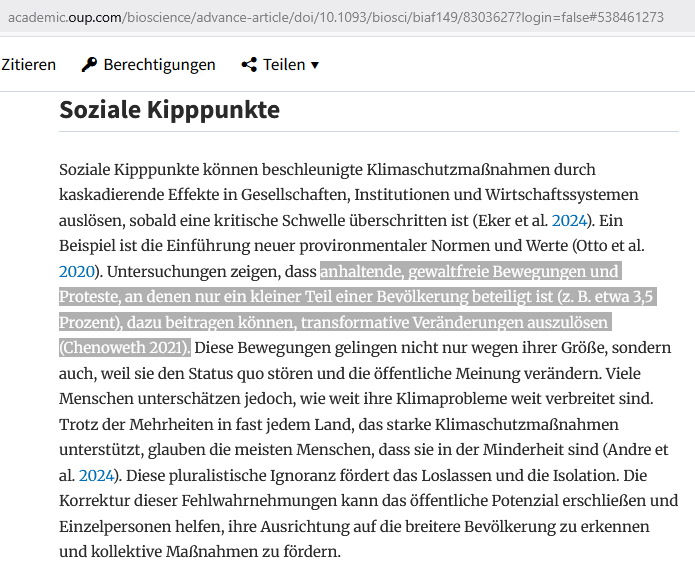Open the 2024 reference link for Andre et al.

point(97,474)
